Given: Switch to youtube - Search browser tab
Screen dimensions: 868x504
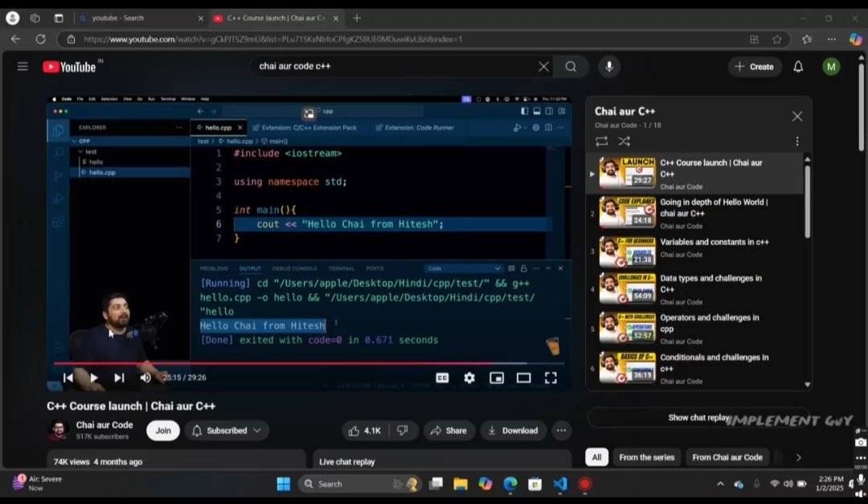Looking at the screenshot, I should click(x=138, y=18).
